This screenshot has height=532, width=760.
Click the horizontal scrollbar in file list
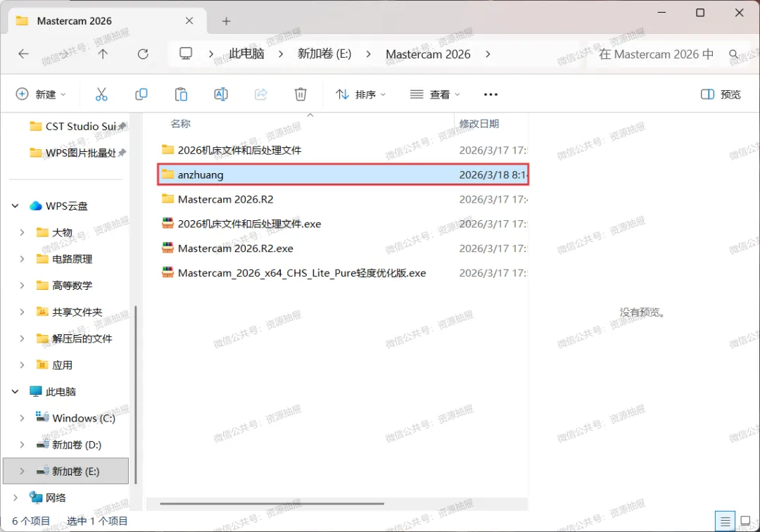pos(272,503)
